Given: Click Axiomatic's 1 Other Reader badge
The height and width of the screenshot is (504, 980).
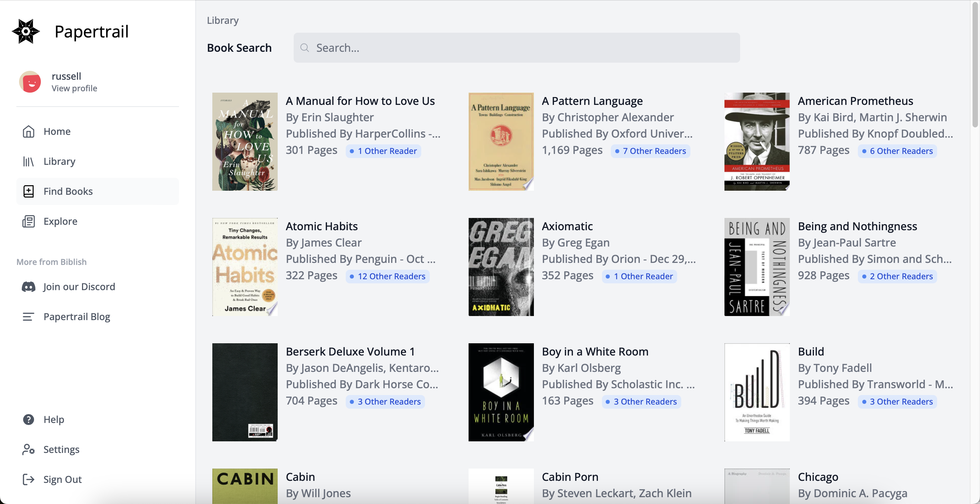Looking at the screenshot, I should [639, 277].
